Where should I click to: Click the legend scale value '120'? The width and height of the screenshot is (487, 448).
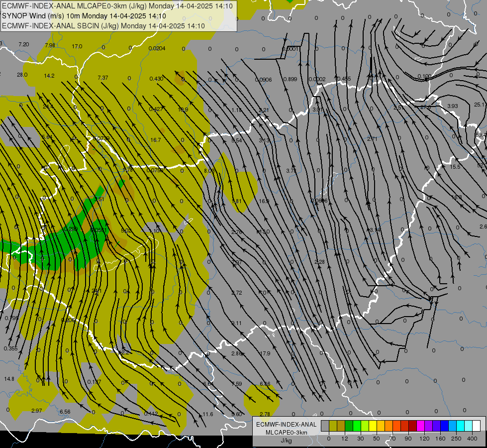425,439
